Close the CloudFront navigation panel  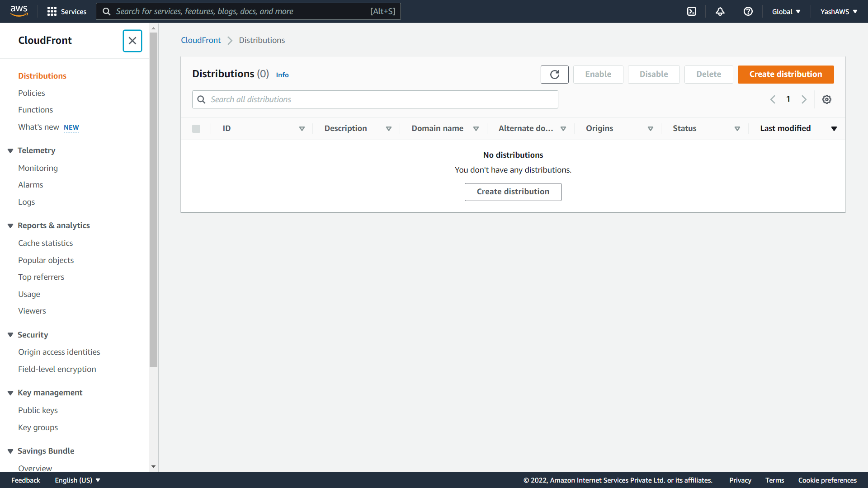(132, 41)
